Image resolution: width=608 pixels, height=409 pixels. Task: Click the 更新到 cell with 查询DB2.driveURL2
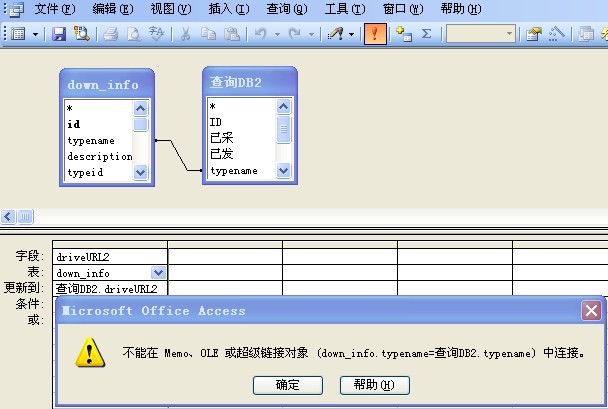tap(110, 289)
